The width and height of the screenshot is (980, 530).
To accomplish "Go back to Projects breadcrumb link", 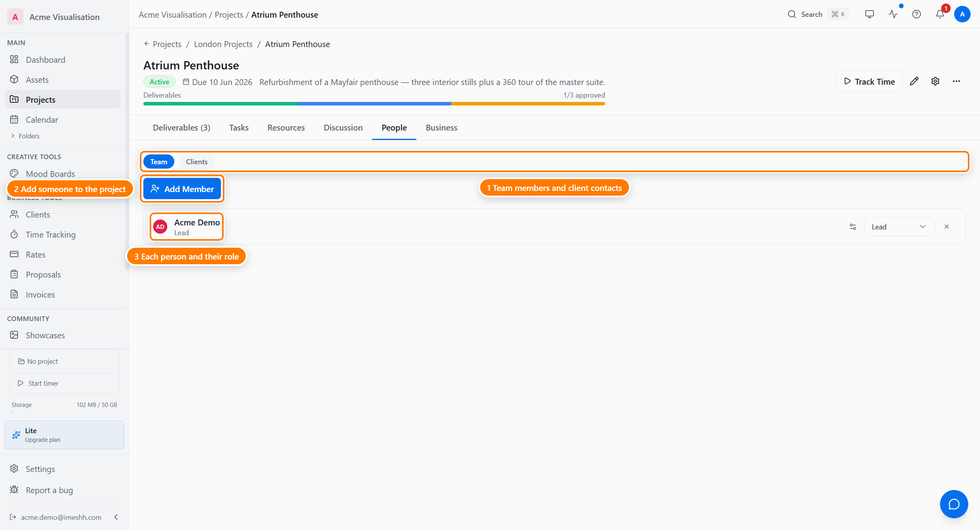I will (163, 44).
